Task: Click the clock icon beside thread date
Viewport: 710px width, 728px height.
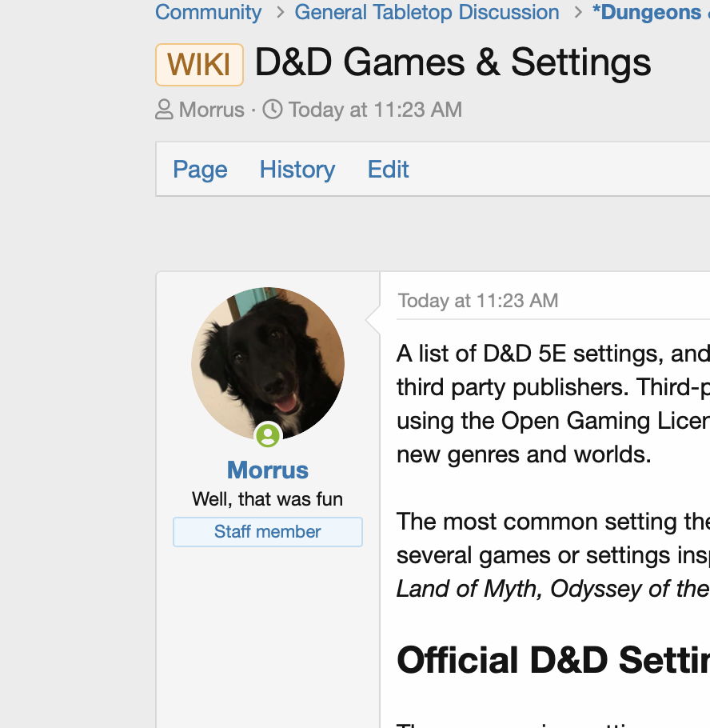Action: tap(273, 110)
